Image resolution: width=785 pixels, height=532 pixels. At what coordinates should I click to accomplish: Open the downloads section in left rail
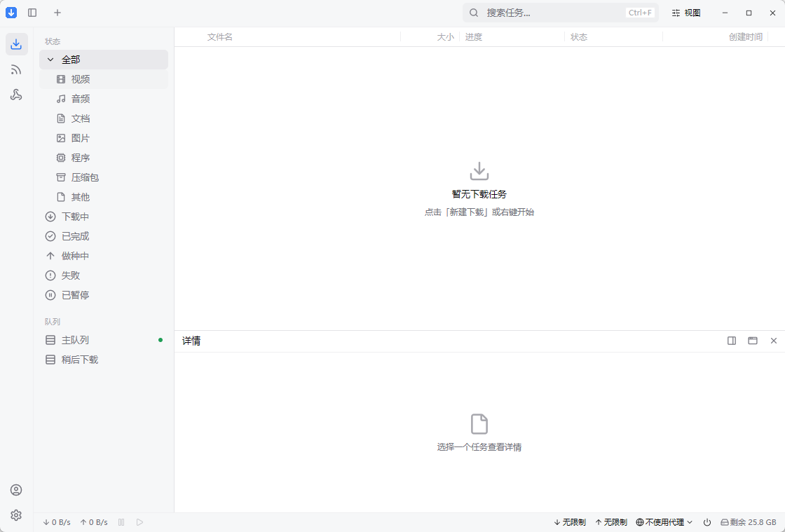[16, 44]
